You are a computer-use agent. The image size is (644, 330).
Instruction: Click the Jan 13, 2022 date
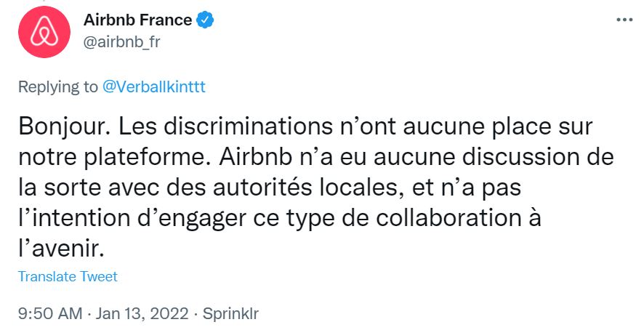click(142, 314)
